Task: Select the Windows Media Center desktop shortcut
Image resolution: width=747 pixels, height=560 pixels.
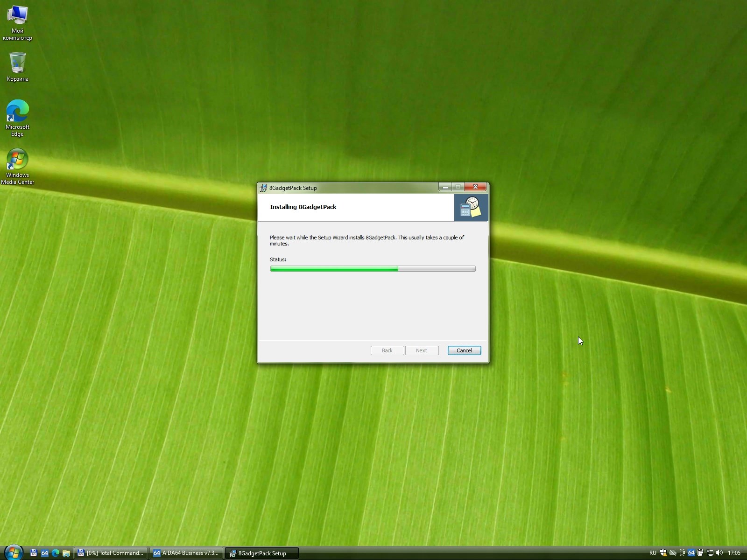Action: [x=17, y=167]
